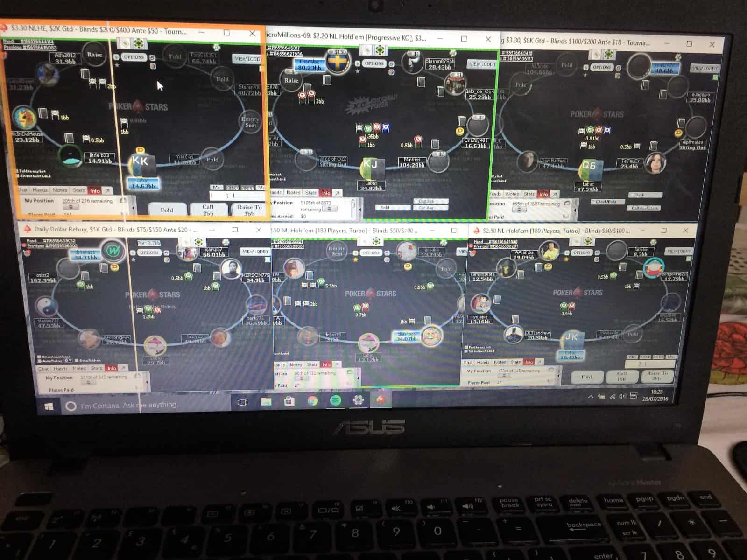This screenshot has height=560, width=747.
Task: Click VIEW LOBBY in MicroMillions table
Action: 482,64
